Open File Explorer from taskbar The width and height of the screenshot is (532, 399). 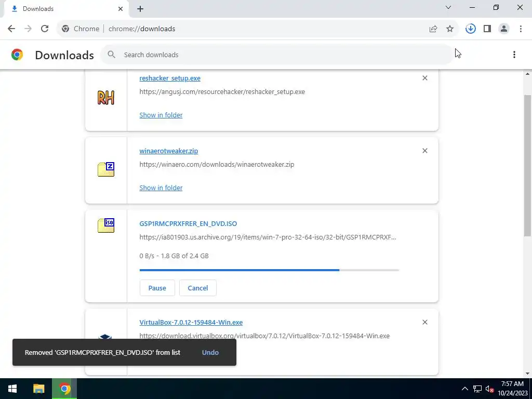[x=38, y=389]
